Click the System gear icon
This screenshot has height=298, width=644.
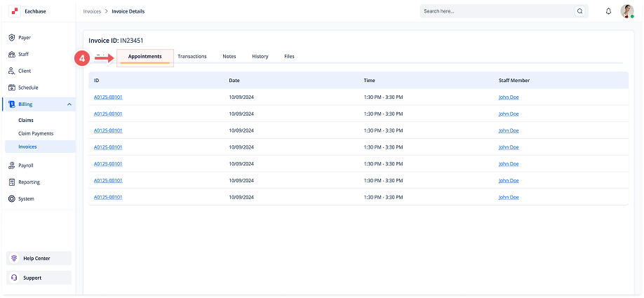[x=12, y=199]
